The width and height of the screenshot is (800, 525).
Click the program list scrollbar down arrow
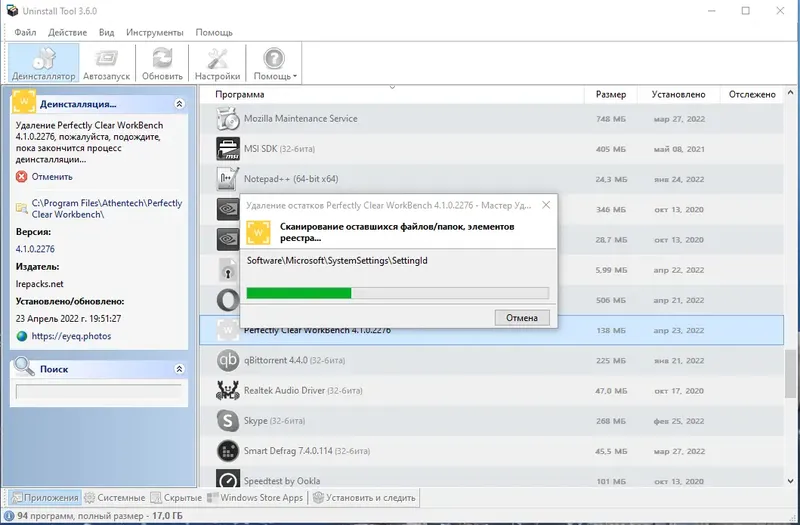point(790,481)
